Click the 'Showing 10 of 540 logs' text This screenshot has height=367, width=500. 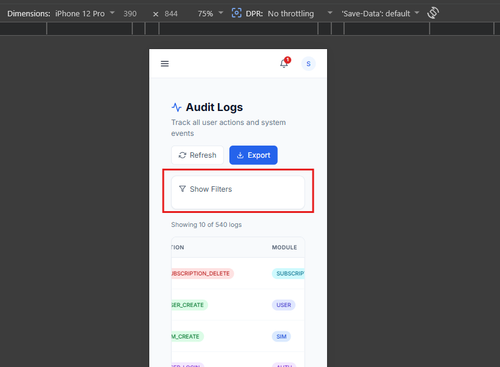click(x=206, y=225)
